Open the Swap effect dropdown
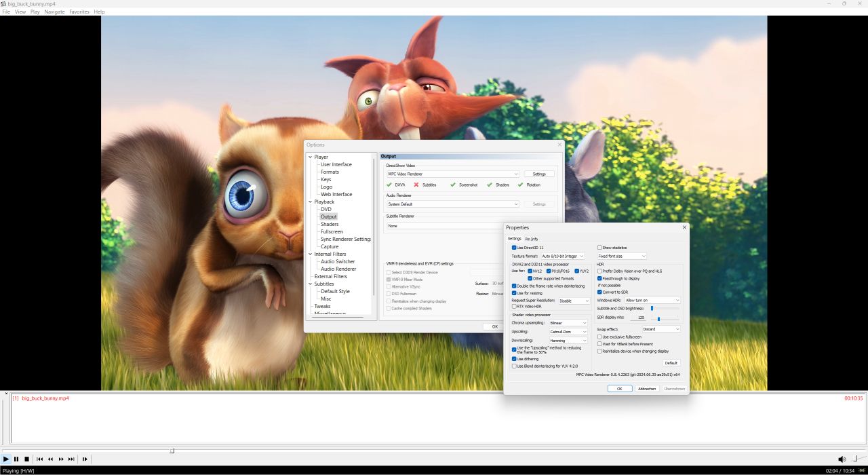This screenshot has width=868, height=475. click(x=661, y=329)
